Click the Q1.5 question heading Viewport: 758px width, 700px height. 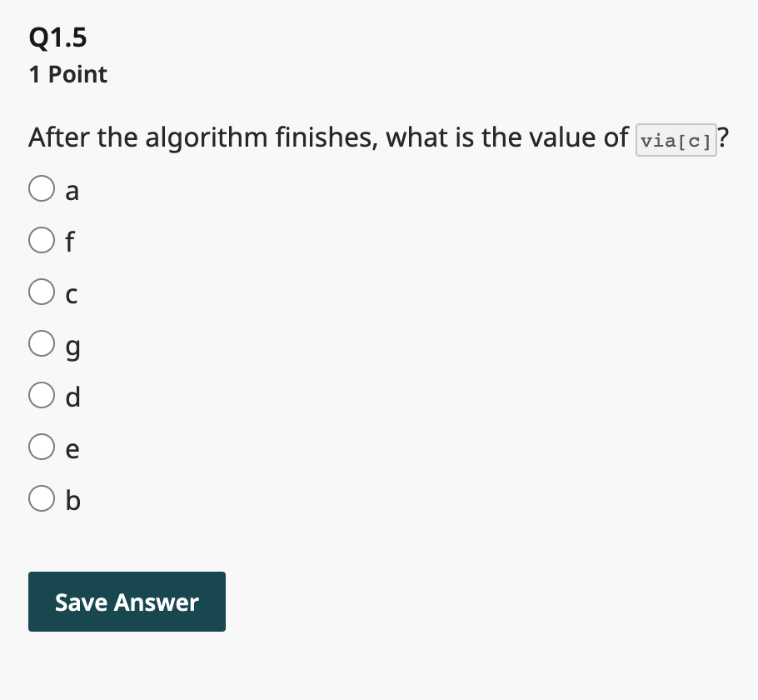[x=57, y=37]
